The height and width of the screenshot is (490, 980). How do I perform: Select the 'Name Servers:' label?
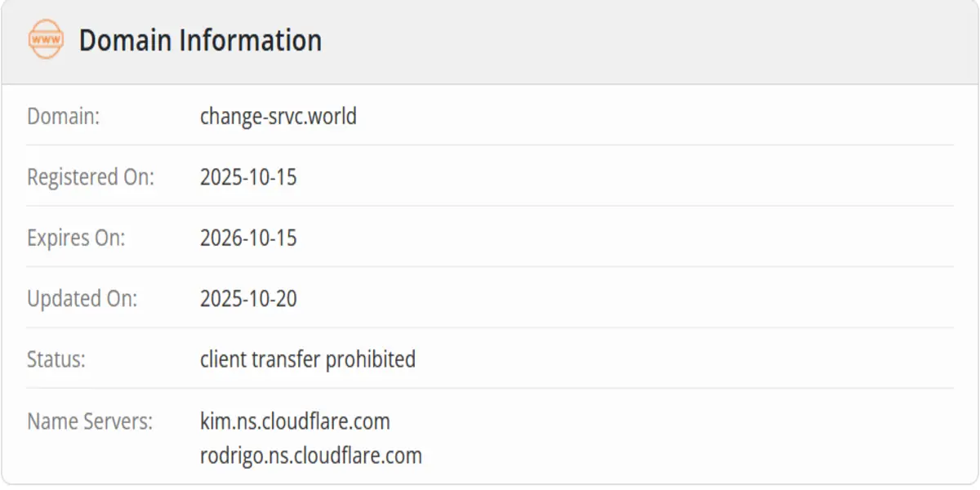90,421
